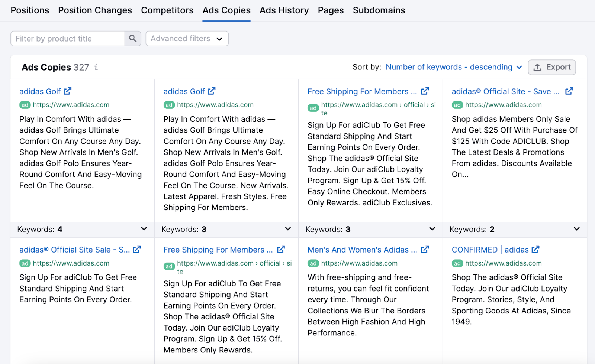595x364 pixels.
Task: Click the external link icon on Men's And Women's Adidas ad
Action: 425,250
